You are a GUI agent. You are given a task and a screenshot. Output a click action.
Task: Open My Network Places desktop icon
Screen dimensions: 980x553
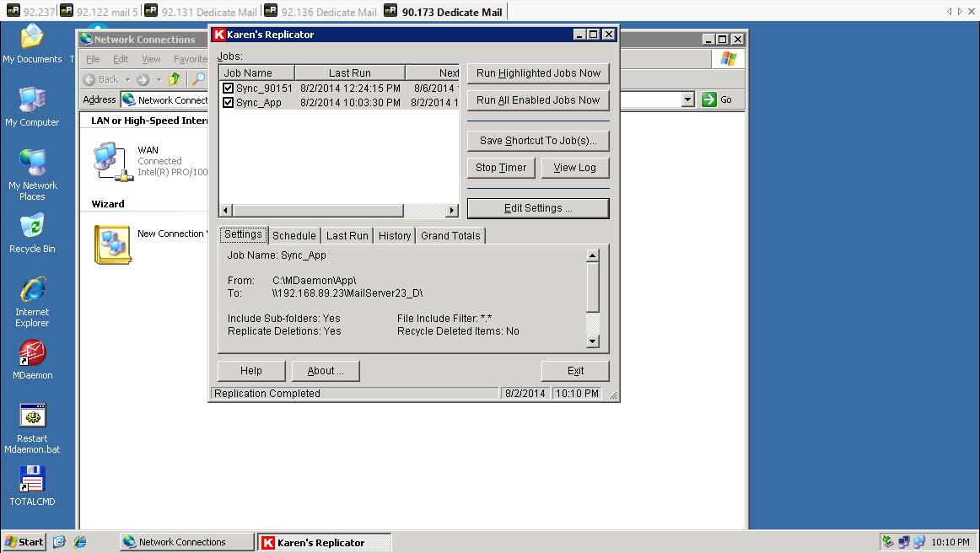pyautogui.click(x=32, y=175)
